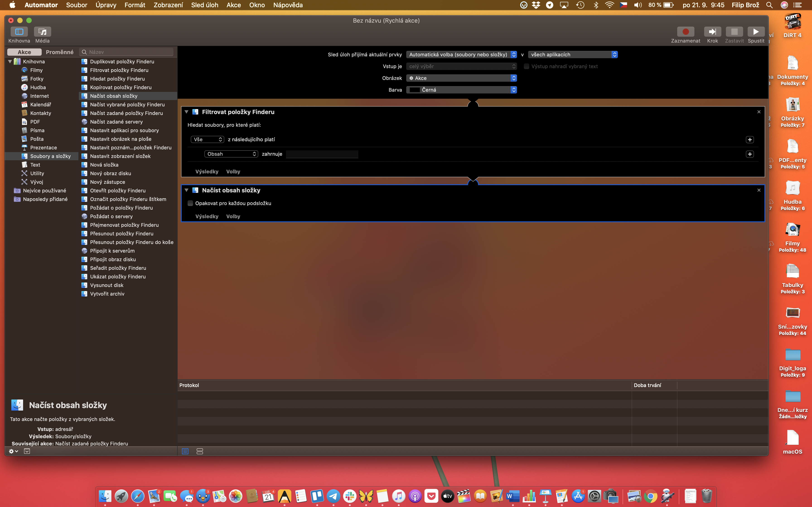Screen dimensions: 812x507
Task: Click Výsledky under Načíst obsah složky
Action: pos(207,216)
